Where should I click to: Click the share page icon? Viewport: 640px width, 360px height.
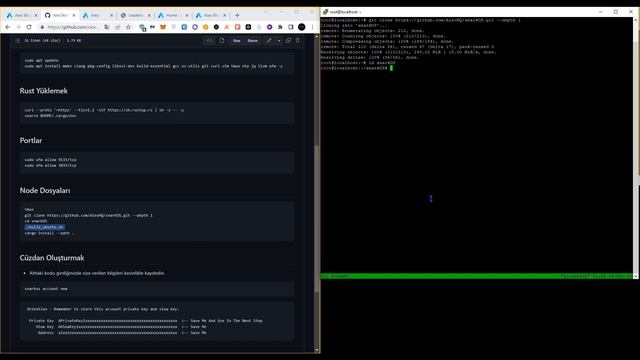tap(118, 27)
